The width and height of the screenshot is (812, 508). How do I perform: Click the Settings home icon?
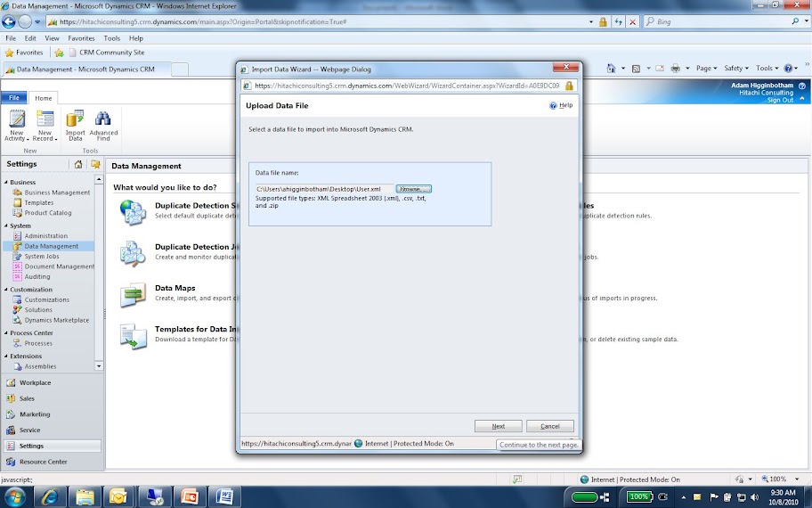click(x=78, y=164)
